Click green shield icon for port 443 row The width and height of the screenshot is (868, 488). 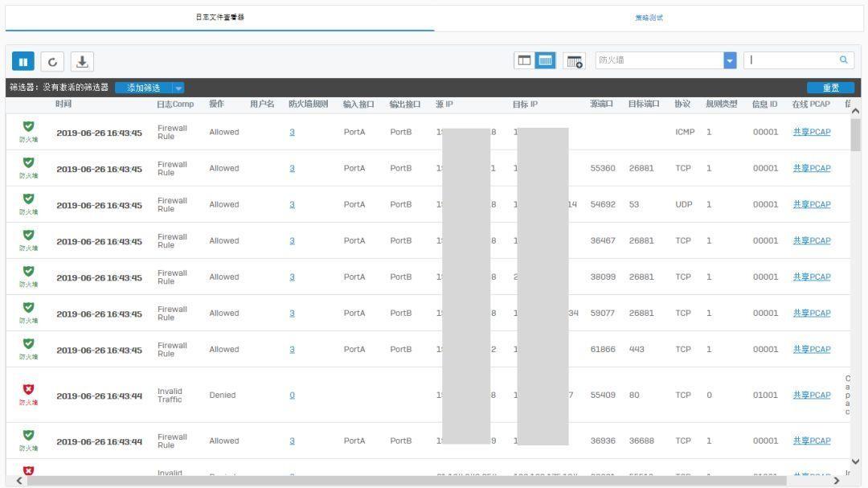pyautogui.click(x=29, y=344)
